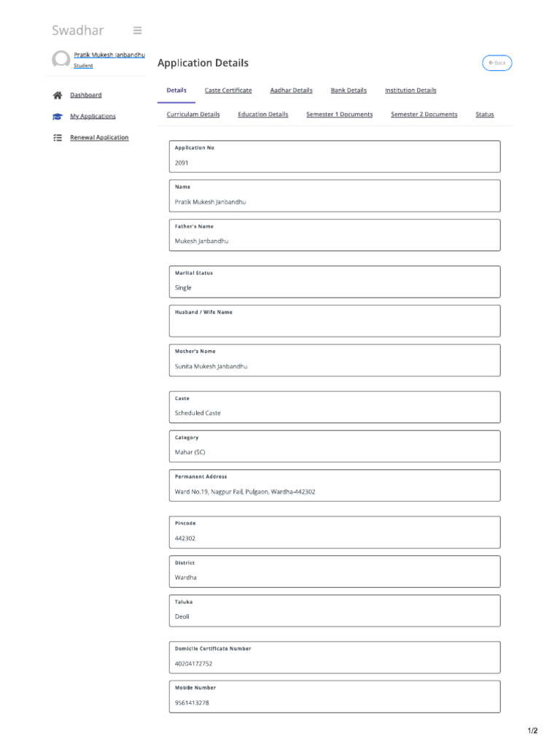
Task: Show the Status tab
Action: coord(484,115)
